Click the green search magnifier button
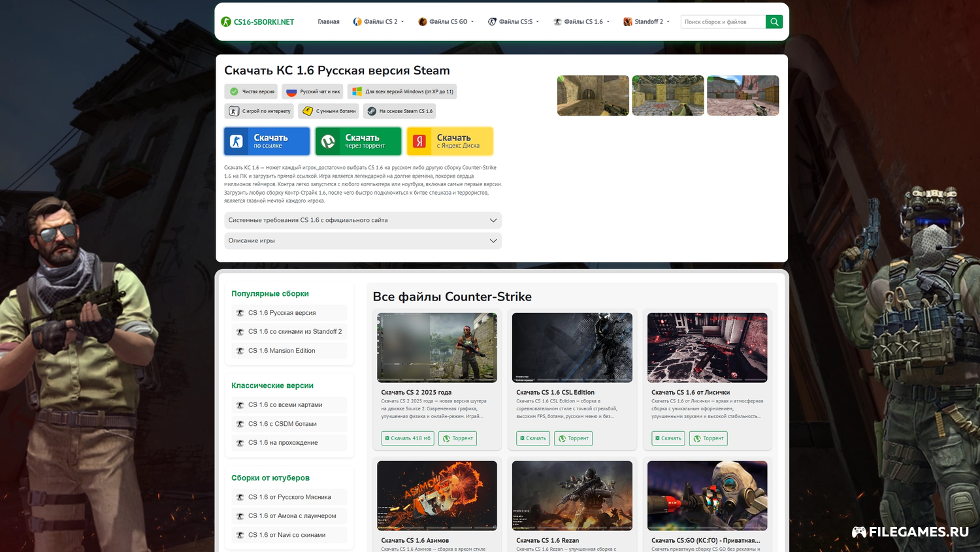 point(774,22)
